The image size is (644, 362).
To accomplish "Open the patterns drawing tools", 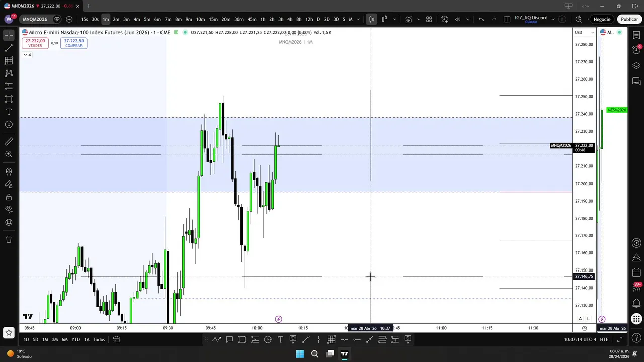I will pyautogui.click(x=9, y=73).
